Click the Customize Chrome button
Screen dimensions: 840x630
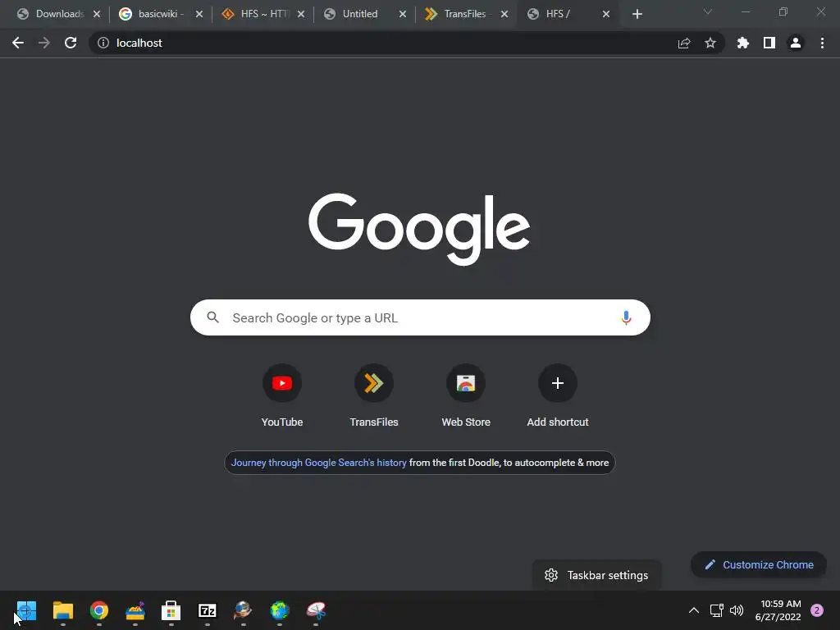click(x=759, y=564)
